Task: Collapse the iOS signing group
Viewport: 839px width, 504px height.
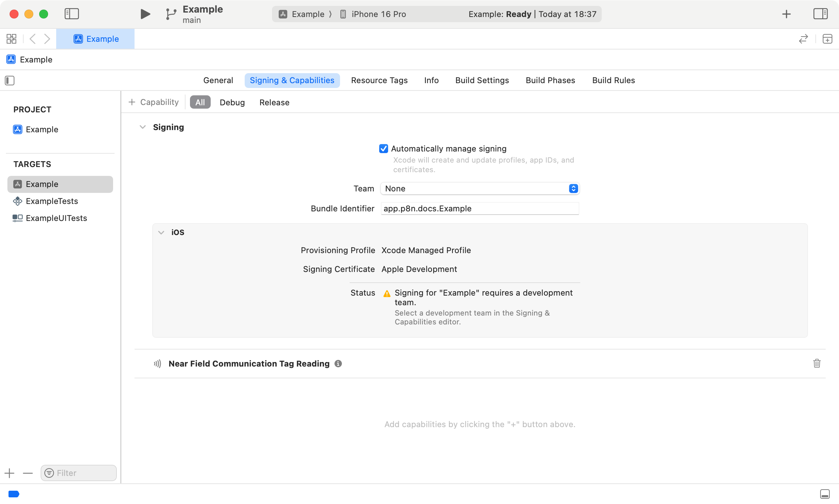Action: click(x=161, y=232)
